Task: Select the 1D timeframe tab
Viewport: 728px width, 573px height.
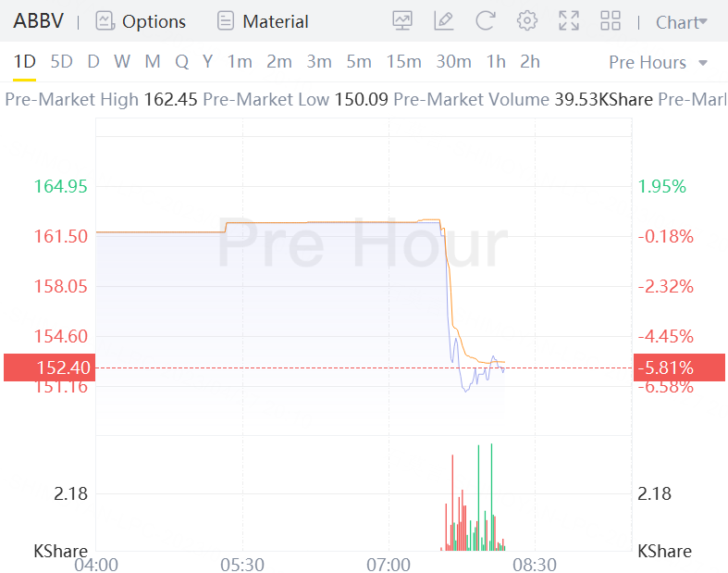Action: (25, 62)
